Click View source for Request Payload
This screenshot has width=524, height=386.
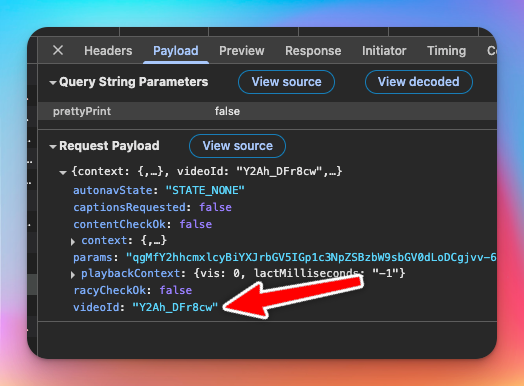point(237,146)
